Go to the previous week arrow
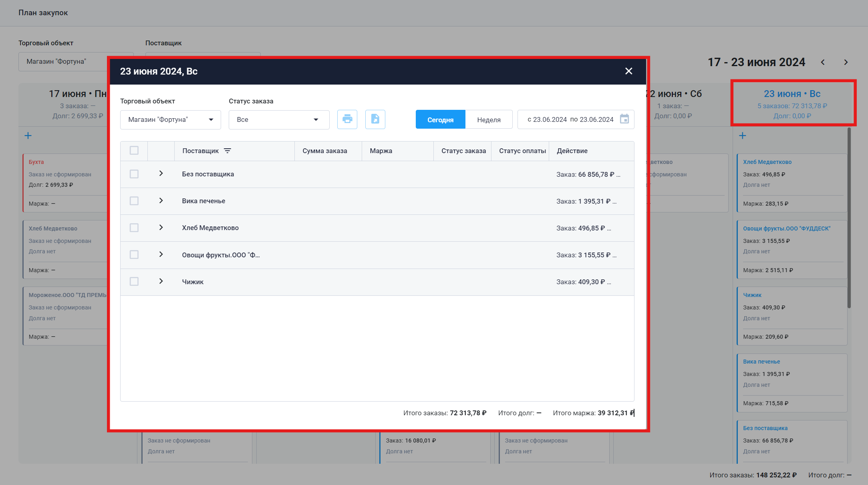Viewport: 868px width, 485px height. point(823,62)
